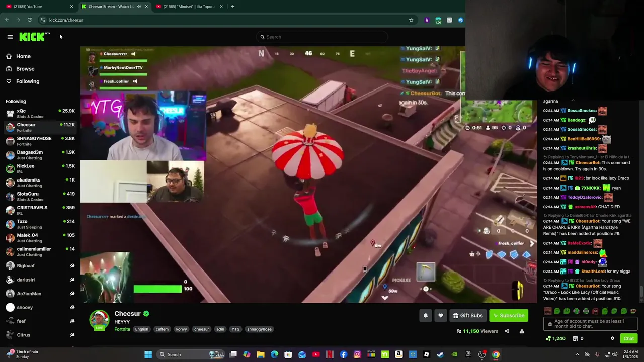Click the konvy tag
The width and height of the screenshot is (644, 362).
181,329
